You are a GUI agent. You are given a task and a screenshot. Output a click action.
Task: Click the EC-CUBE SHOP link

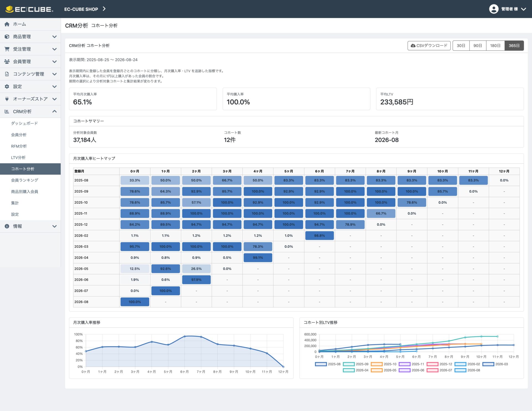coord(81,9)
